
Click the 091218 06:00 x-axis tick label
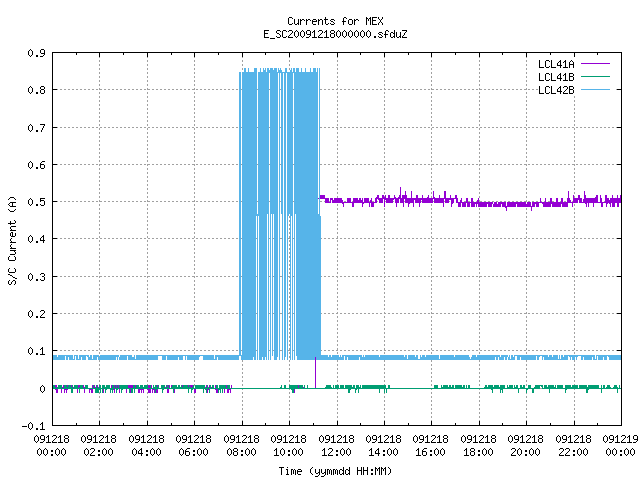[x=193, y=446]
